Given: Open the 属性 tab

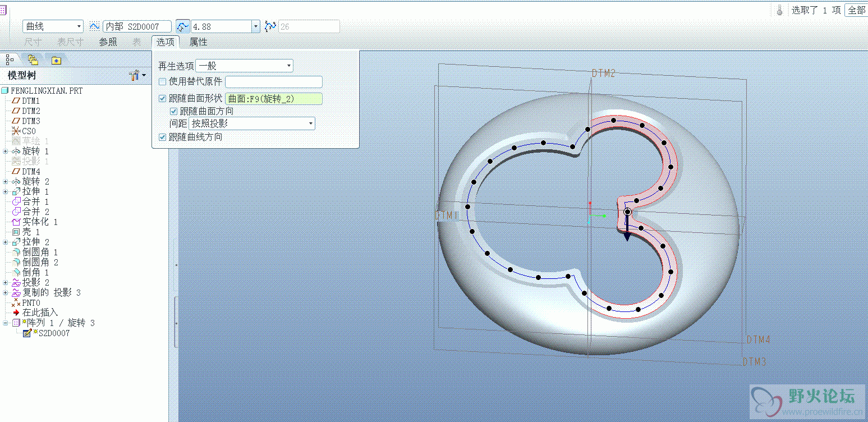Looking at the screenshot, I should click(x=199, y=42).
